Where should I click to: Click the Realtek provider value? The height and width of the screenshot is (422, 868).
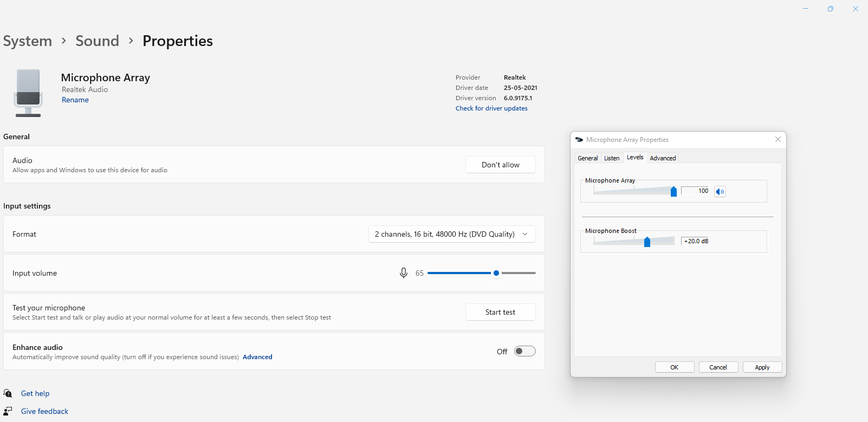pyautogui.click(x=515, y=77)
